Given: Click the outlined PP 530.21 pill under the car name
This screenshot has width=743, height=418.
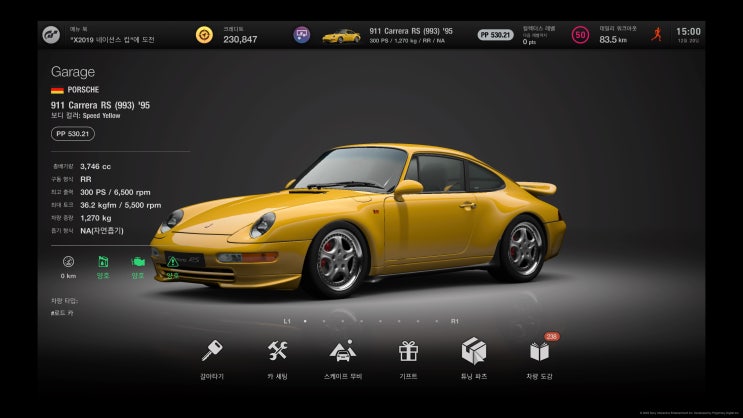Looking at the screenshot, I should point(72,134).
